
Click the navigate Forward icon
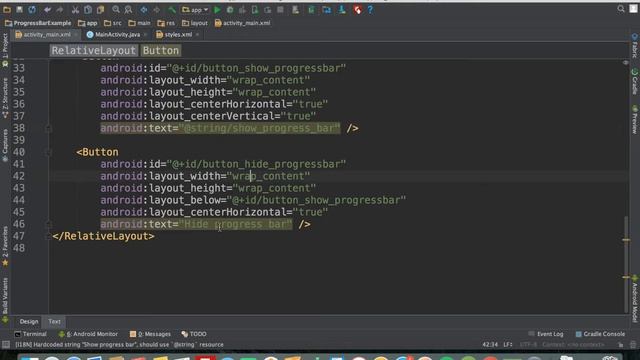click(156, 9)
